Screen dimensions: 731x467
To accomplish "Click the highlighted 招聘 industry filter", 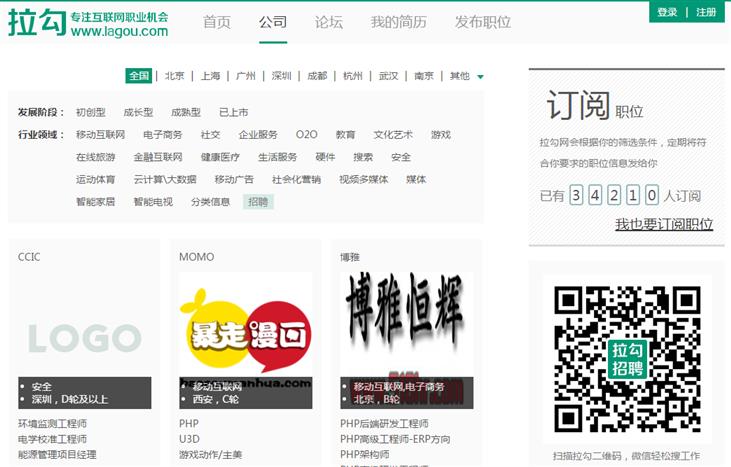I will [x=258, y=202].
